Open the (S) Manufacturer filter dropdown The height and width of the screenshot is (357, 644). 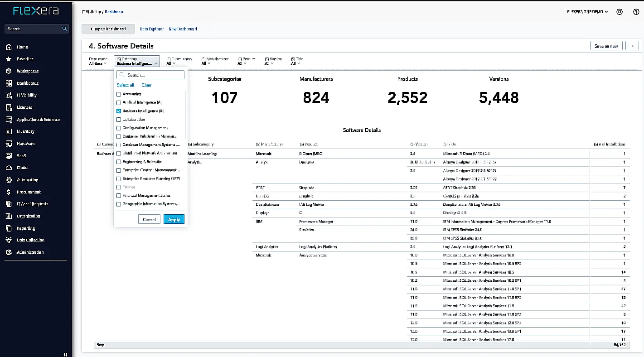pos(214,61)
